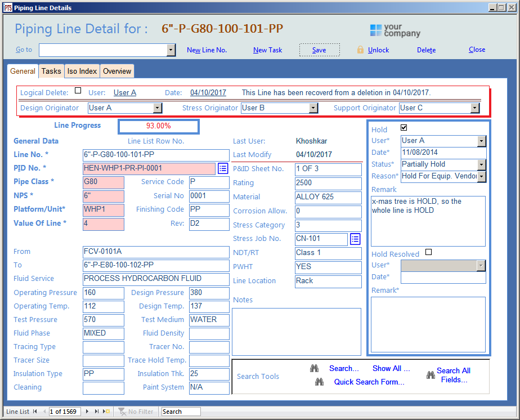Click the No Filter funnel icon

pos(122,412)
